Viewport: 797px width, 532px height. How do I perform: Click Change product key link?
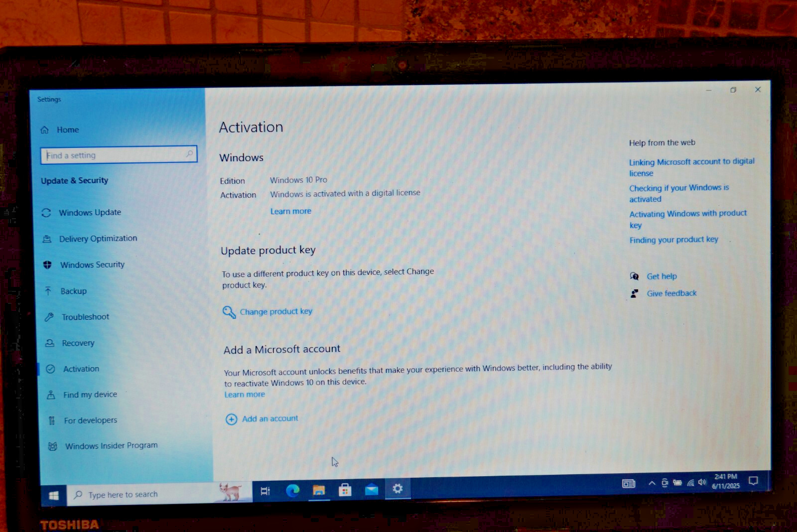276,311
